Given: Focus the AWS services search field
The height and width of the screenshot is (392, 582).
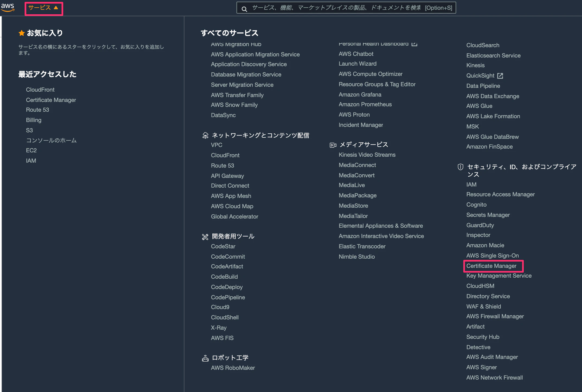Looking at the screenshot, I should [346, 8].
